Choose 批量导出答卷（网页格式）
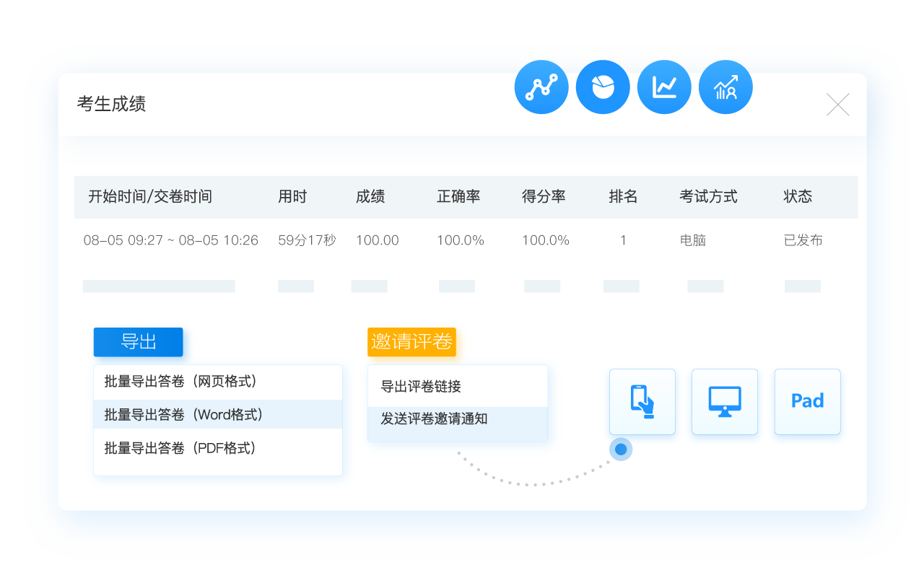The image size is (924, 570). point(218,382)
